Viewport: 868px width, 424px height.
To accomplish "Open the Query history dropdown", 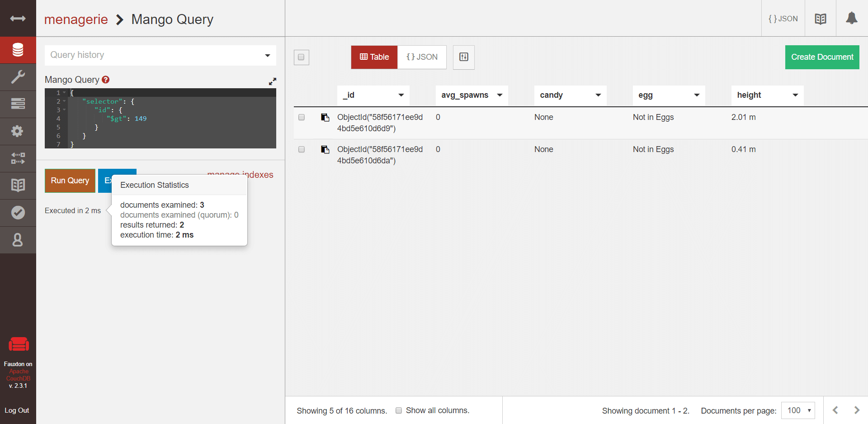I will (160, 55).
